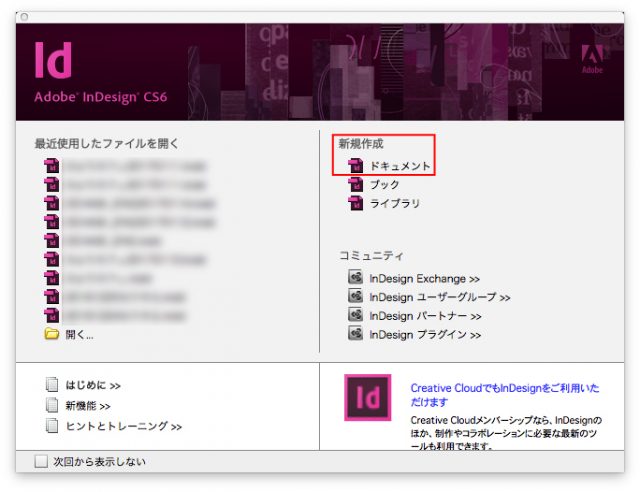This screenshot has height=492, width=640.
Task: Click the book icon beside ブック
Action: (354, 184)
